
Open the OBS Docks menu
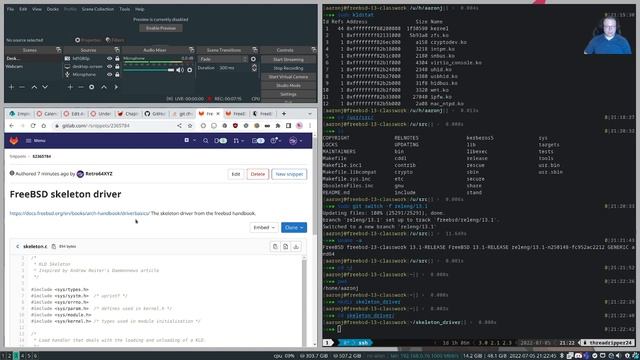click(x=53, y=9)
